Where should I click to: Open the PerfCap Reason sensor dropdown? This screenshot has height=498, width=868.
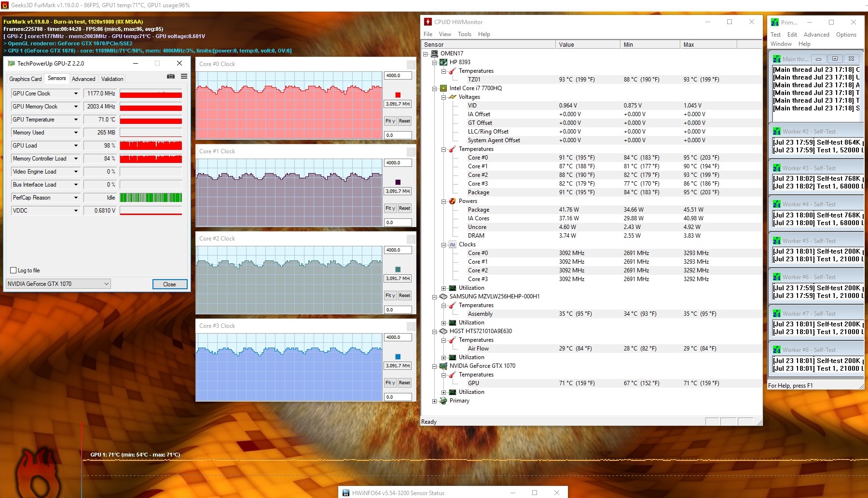pyautogui.click(x=76, y=198)
